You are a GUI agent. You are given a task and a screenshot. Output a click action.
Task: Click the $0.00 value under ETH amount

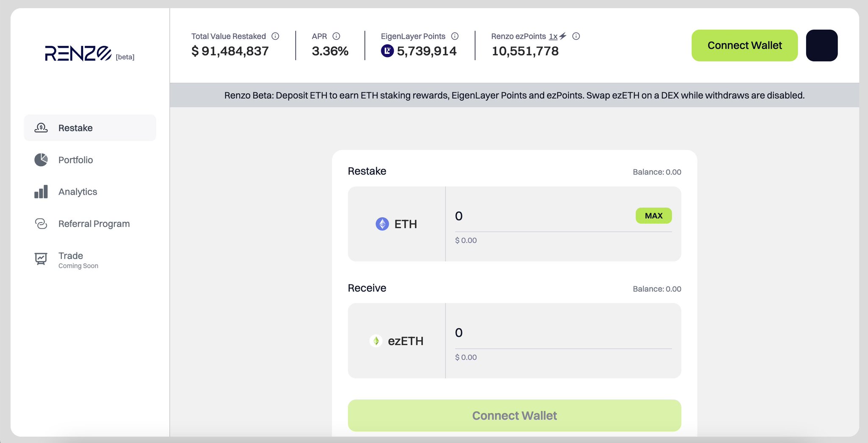pyautogui.click(x=466, y=240)
